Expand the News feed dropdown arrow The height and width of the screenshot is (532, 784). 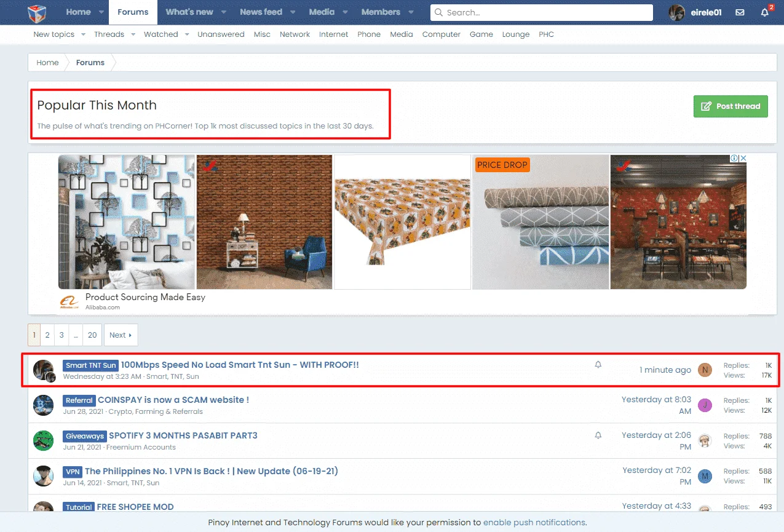click(x=293, y=12)
